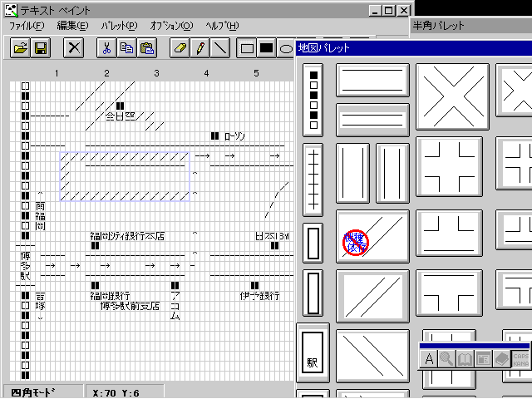Click column ruler number 1
Screen dimensions: 532x399
(x=57, y=73)
